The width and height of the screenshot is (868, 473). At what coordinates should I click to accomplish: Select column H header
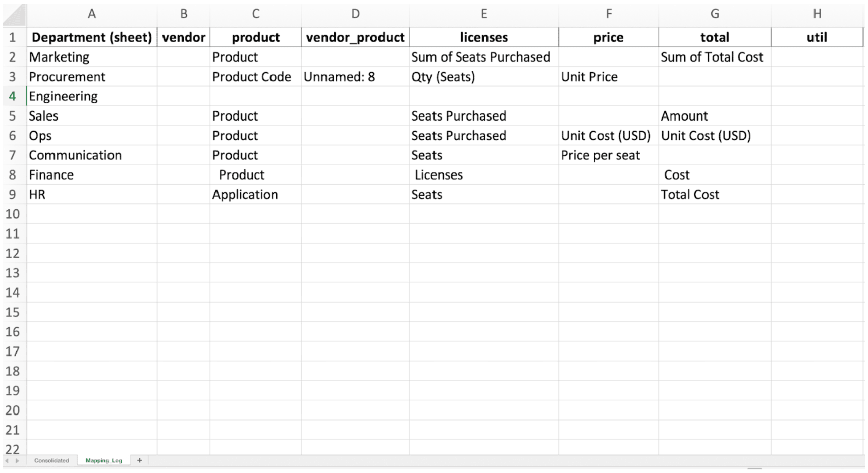(817, 14)
